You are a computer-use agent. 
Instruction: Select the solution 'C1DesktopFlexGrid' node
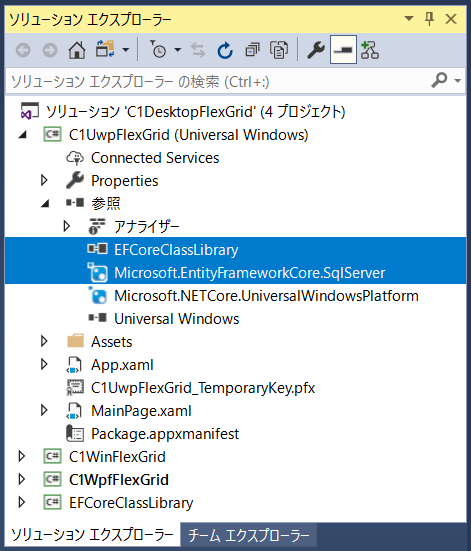(x=196, y=112)
